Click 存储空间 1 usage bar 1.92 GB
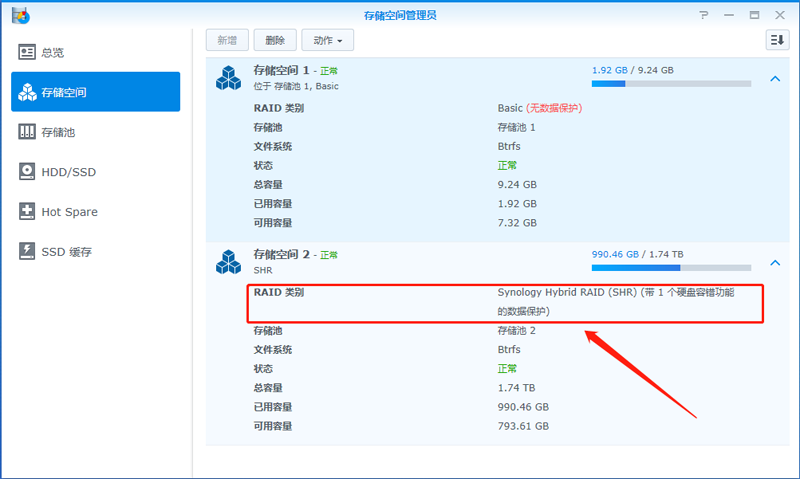 [671, 84]
